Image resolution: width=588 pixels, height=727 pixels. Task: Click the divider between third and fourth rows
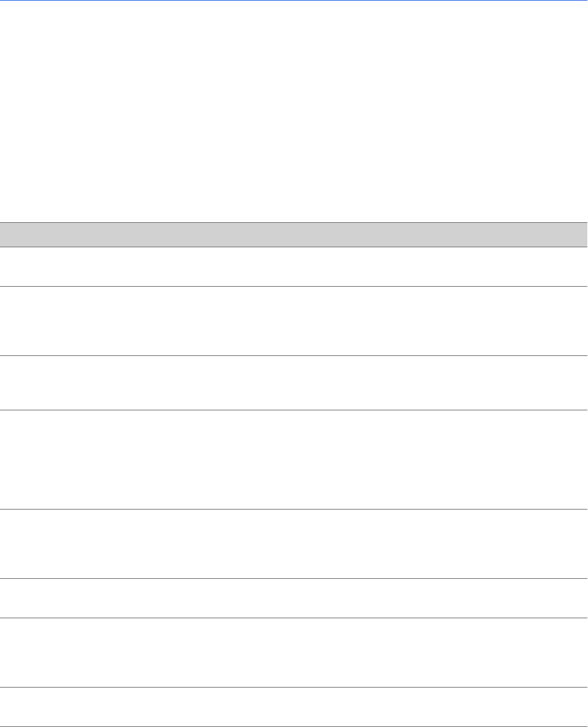pyautogui.click(x=294, y=409)
